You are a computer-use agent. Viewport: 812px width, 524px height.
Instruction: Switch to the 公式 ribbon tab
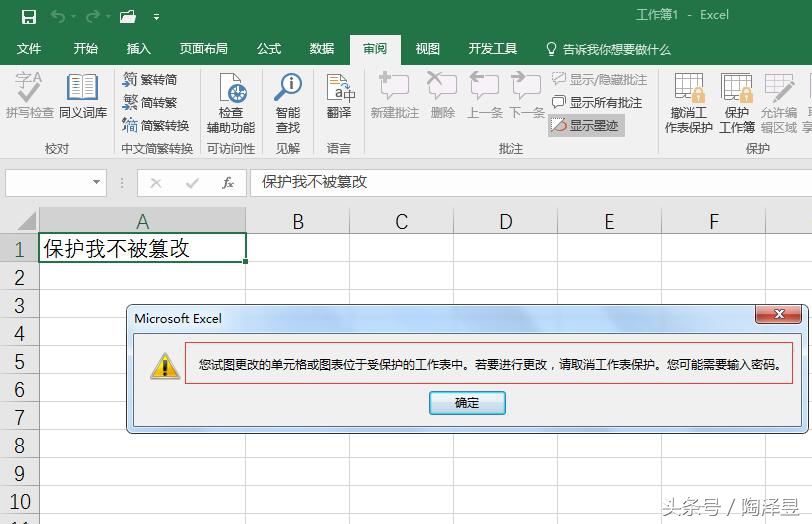click(269, 49)
